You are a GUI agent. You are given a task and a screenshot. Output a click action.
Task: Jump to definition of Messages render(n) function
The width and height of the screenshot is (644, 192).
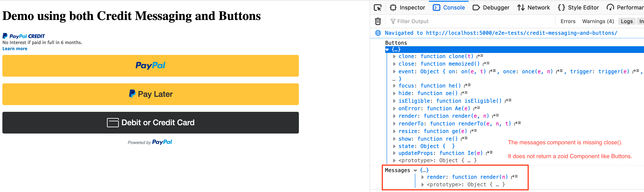(514, 177)
